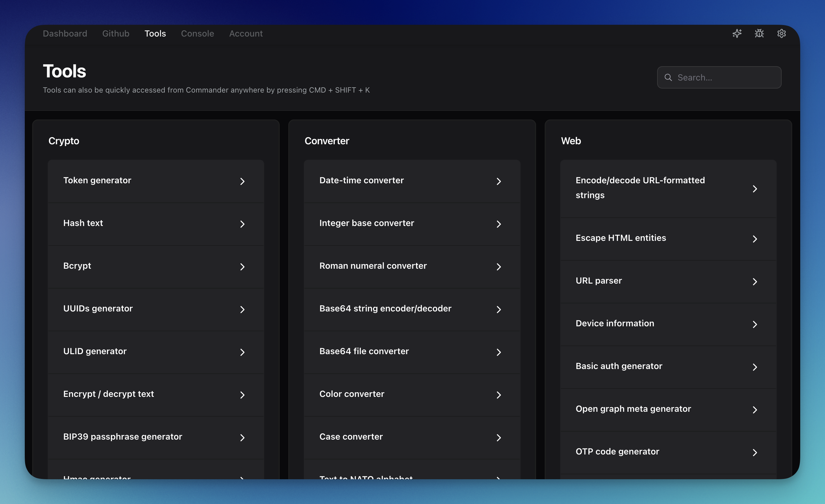Viewport: 825px width, 504px height.
Task: Open settings gear icon
Action: (781, 33)
